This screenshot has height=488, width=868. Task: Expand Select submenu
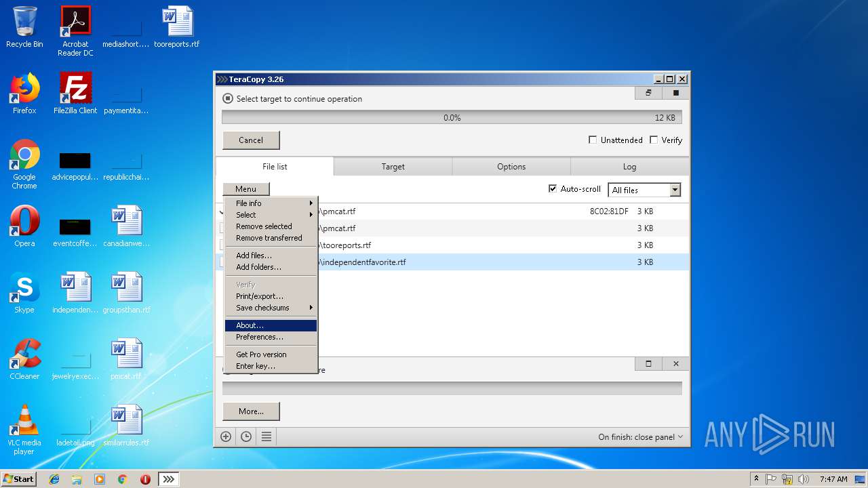click(x=271, y=215)
